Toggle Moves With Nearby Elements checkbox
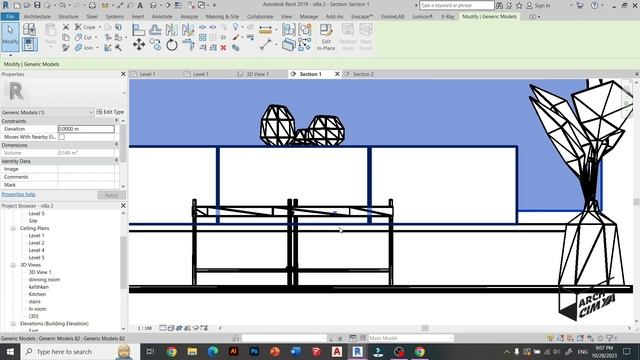 coord(62,137)
